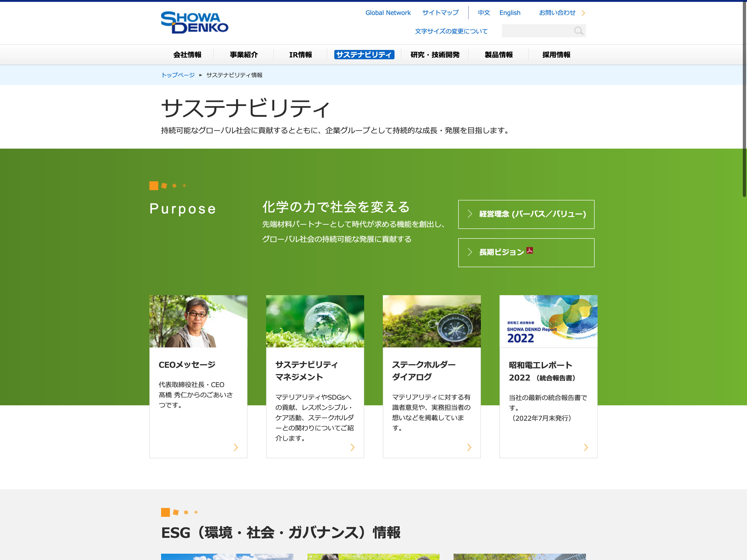This screenshot has height=560, width=747.
Task: Click into the site search field
Action: point(537,31)
